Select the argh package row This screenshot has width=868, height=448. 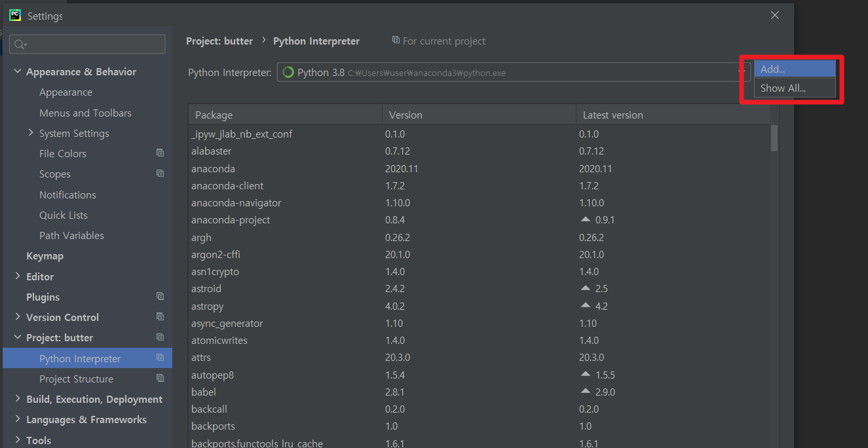[480, 237]
